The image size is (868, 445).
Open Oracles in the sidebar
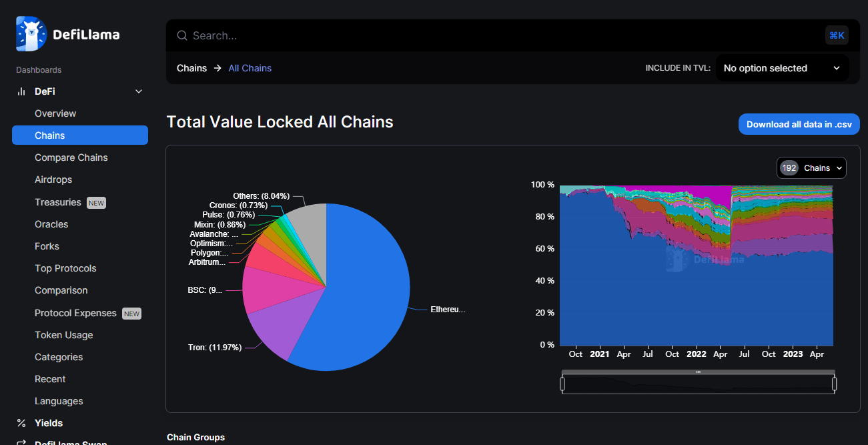coord(51,224)
